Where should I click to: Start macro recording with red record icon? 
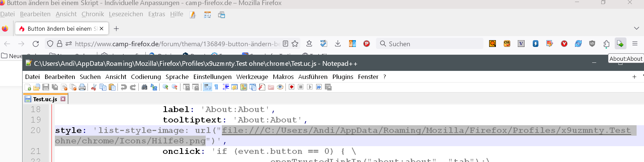pyautogui.click(x=292, y=87)
